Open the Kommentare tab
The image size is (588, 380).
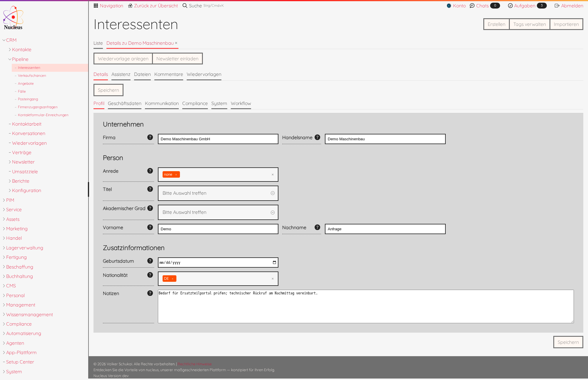click(x=169, y=74)
